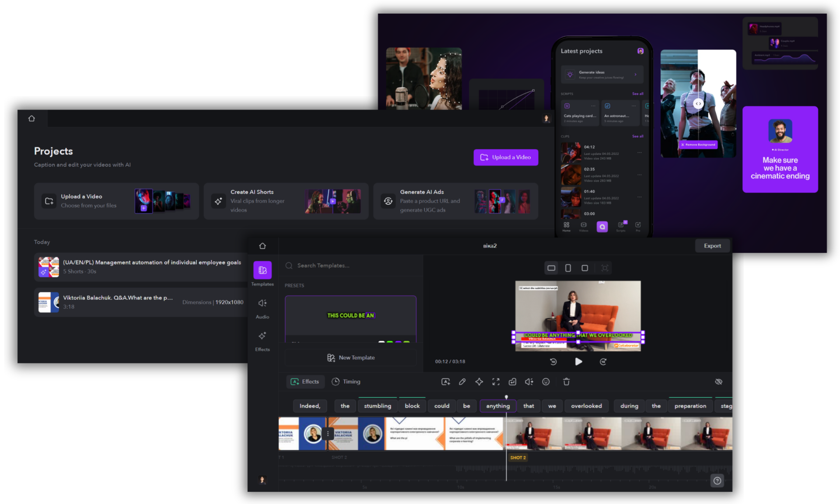
Task: Click in the Search Templates field
Action: [351, 266]
